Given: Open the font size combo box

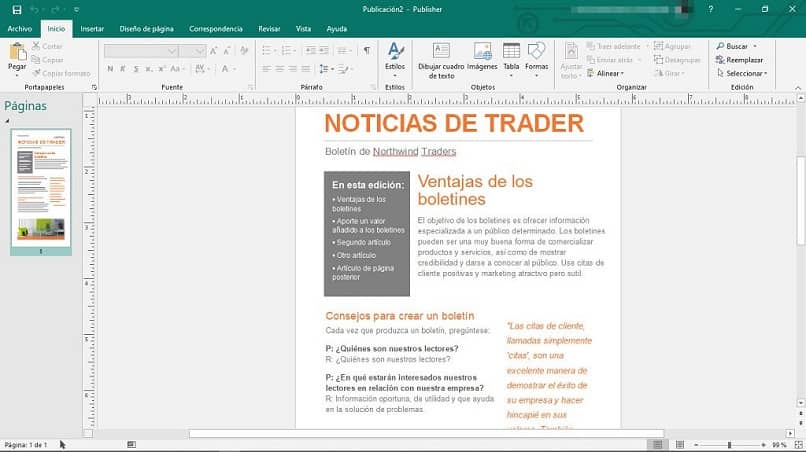Looking at the screenshot, I should [193, 50].
